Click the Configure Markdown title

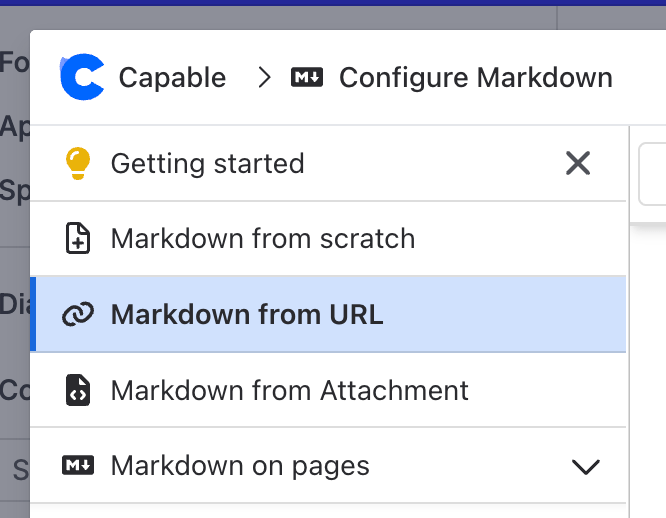(476, 78)
